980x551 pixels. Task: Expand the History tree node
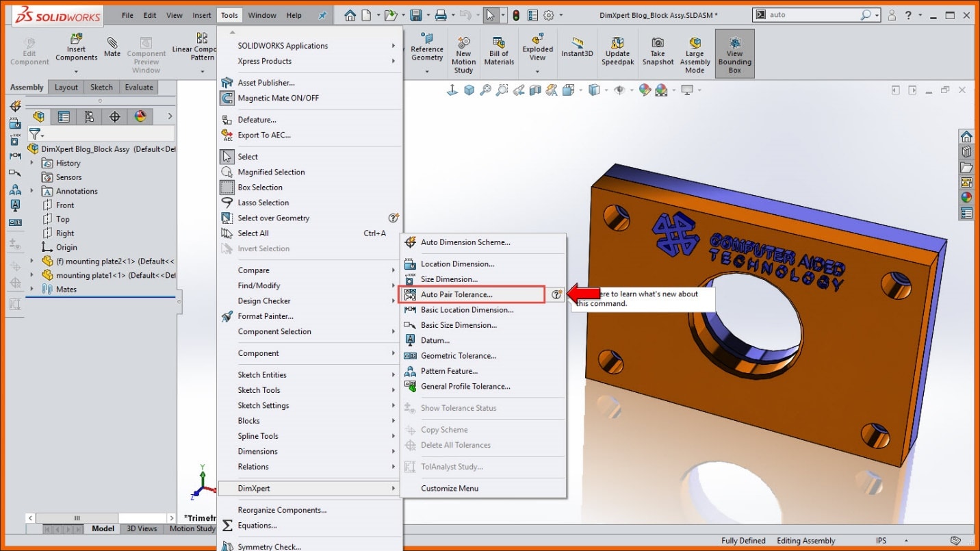tap(32, 163)
